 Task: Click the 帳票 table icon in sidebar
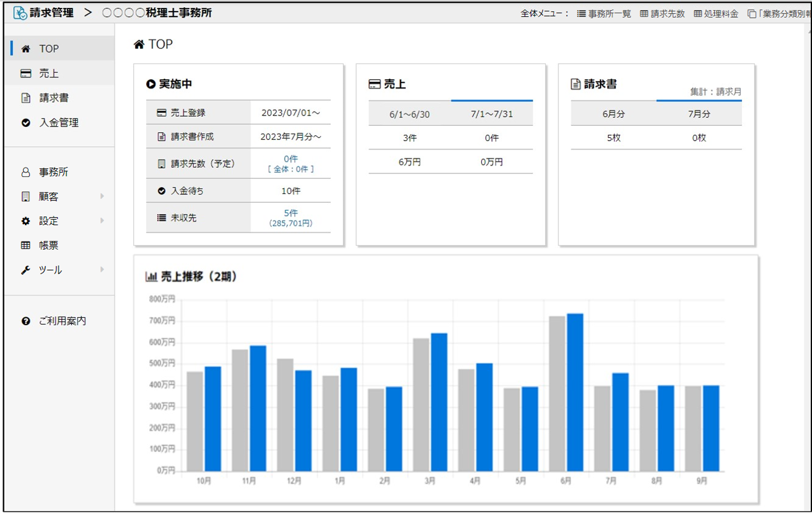pyautogui.click(x=26, y=245)
